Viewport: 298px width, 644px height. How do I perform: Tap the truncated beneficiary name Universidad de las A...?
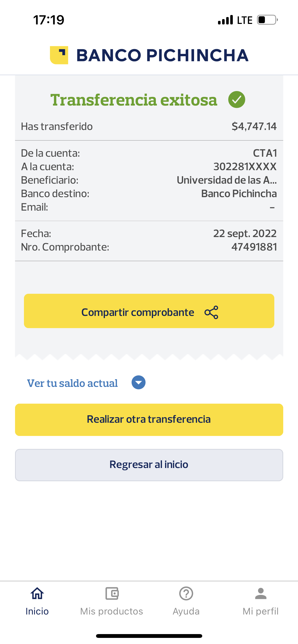(x=226, y=180)
